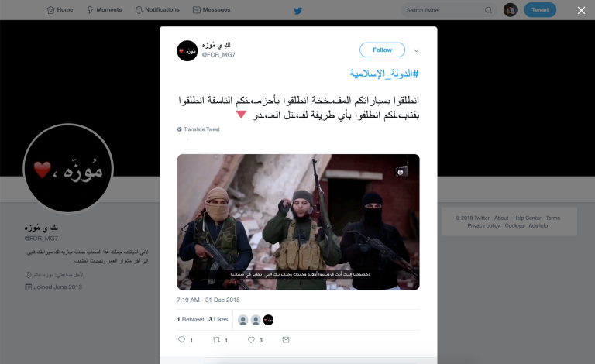
Task: Click the Twitter bird logo
Action: [x=297, y=11]
